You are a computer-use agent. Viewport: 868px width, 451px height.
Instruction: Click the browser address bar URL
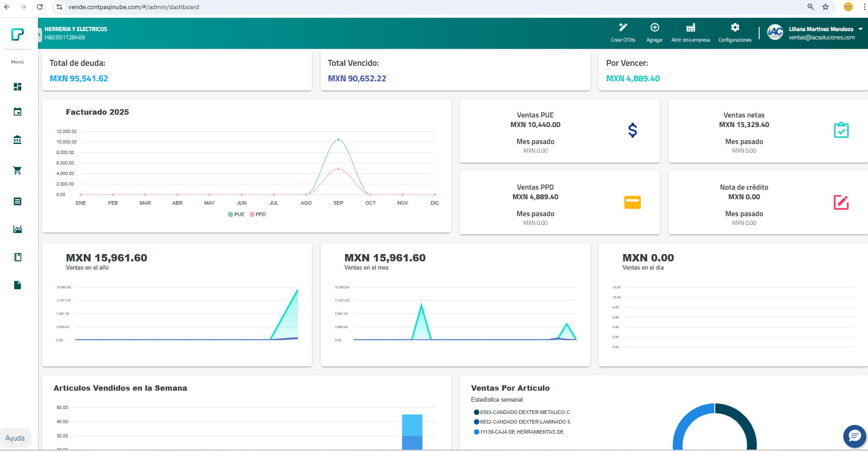click(134, 7)
